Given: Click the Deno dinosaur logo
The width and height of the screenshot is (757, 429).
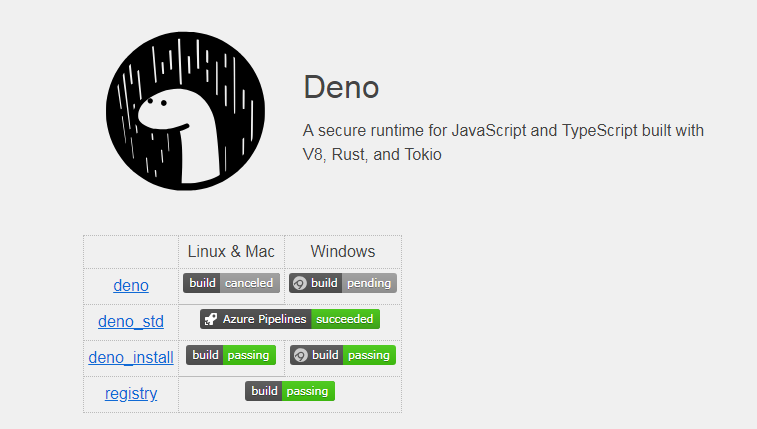Looking at the screenshot, I should (185, 111).
